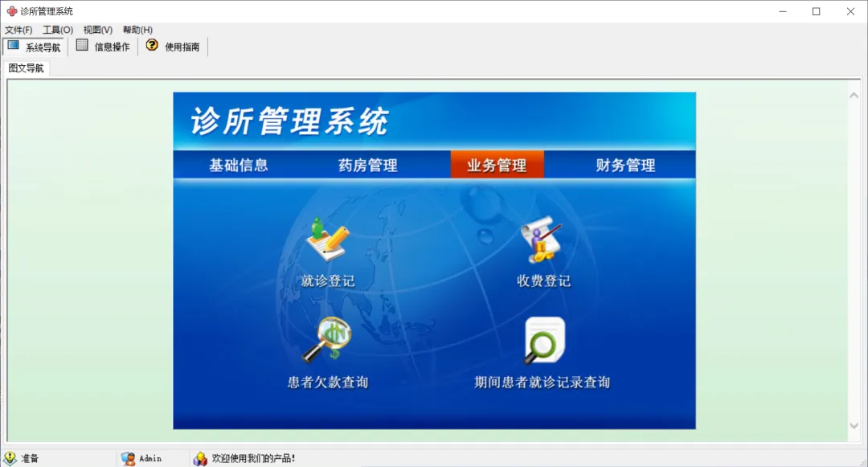Click the welcome message icon in status bar
This screenshot has height=467, width=868.
pyautogui.click(x=200, y=458)
